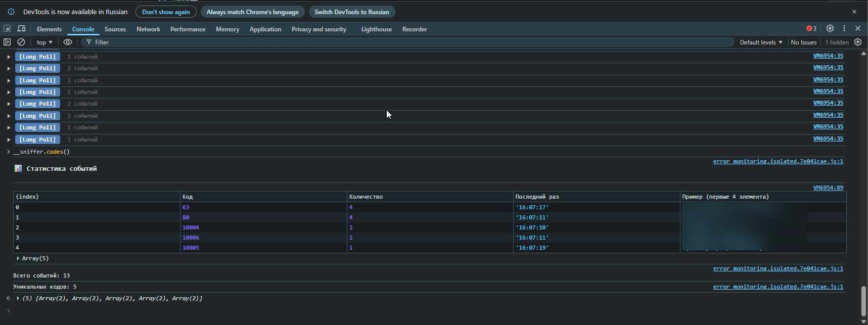868x325 pixels.
Task: Click Always match Chrome's language
Action: coord(252,12)
